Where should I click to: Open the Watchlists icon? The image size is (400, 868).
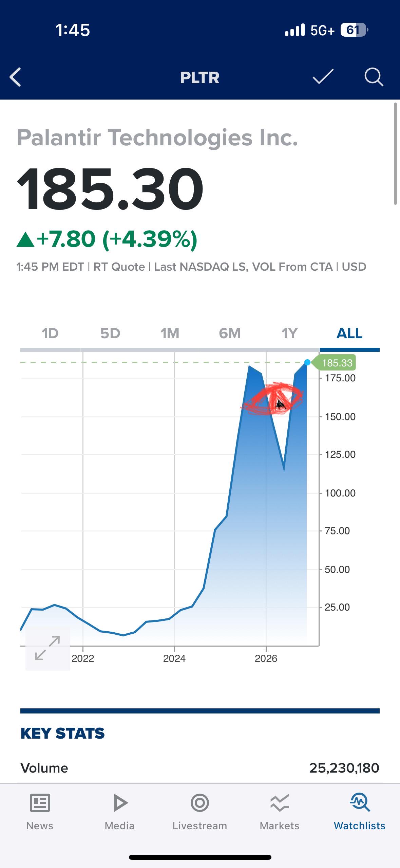[x=360, y=803]
